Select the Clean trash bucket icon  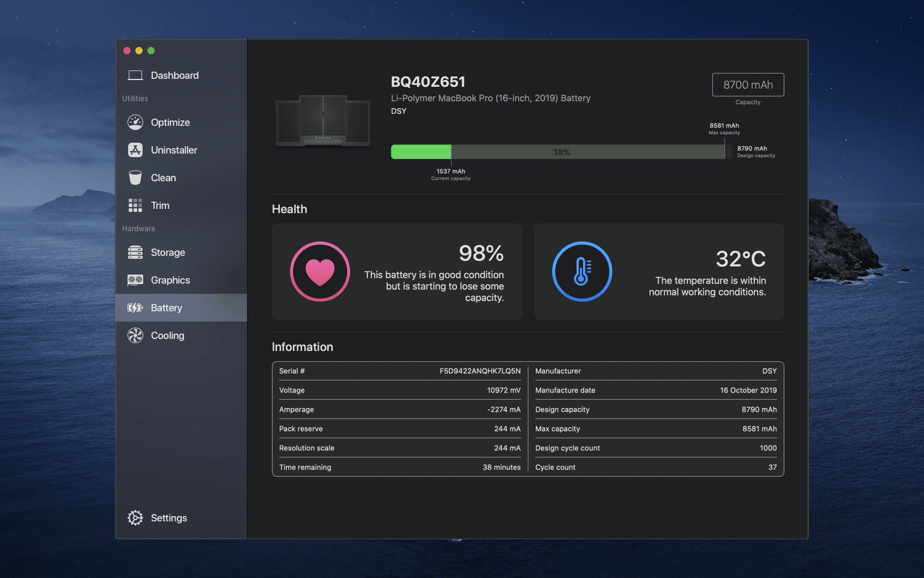click(x=135, y=178)
